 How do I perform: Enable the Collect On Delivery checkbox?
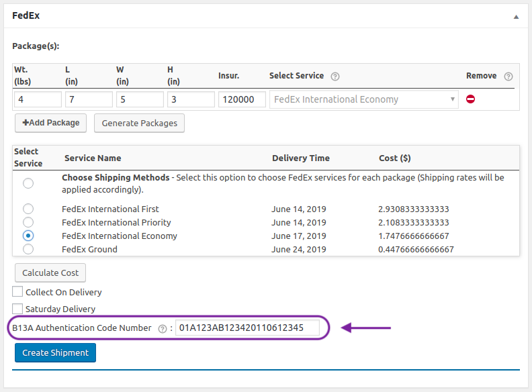17,291
